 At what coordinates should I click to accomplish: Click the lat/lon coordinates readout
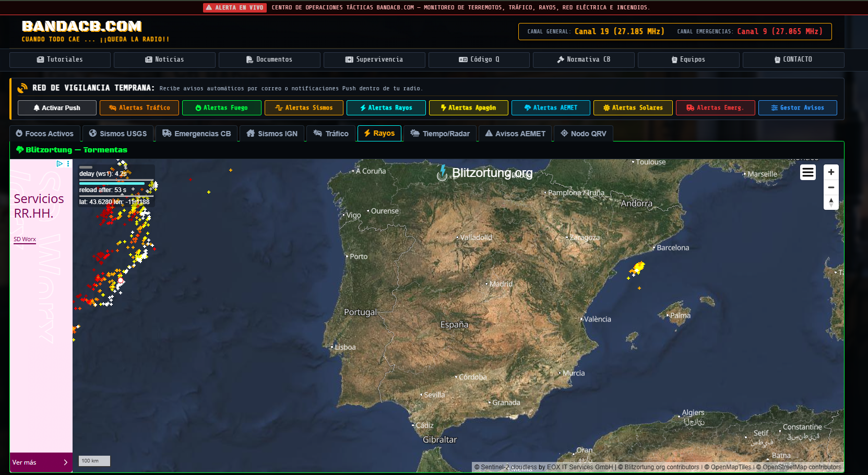click(x=114, y=201)
